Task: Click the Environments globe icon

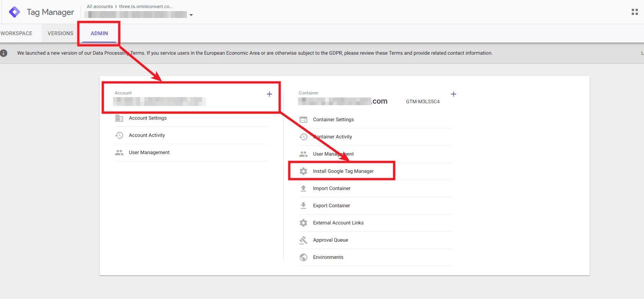Action: (303, 257)
